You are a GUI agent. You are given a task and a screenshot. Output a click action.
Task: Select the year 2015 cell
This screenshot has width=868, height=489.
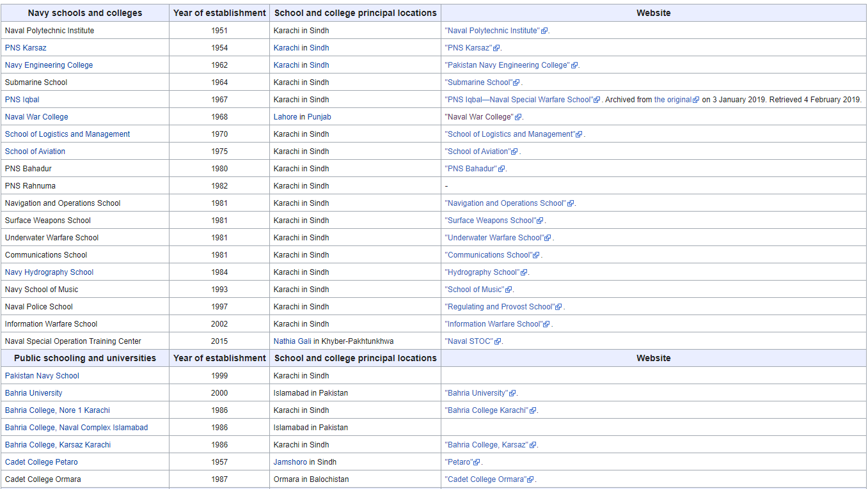(219, 341)
